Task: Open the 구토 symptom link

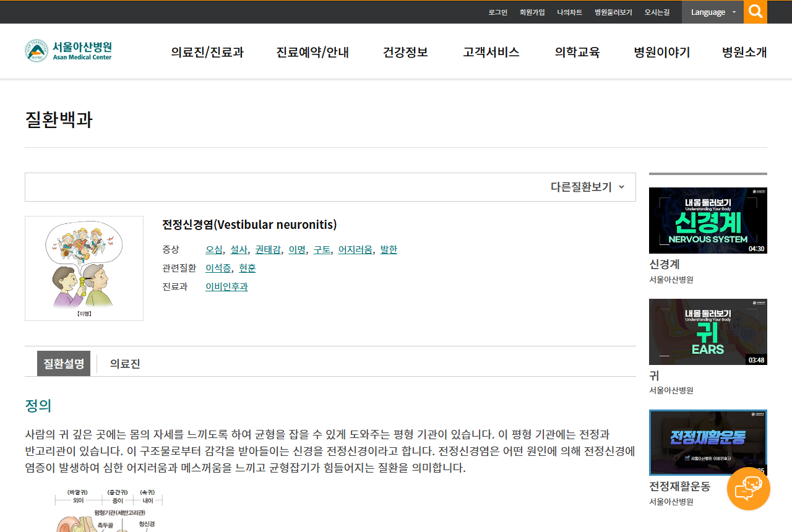Action: click(x=322, y=249)
